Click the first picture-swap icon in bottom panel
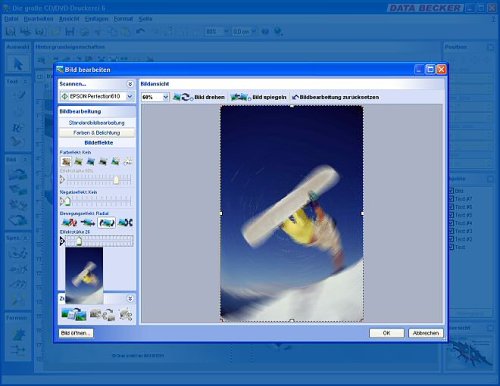This screenshot has height=386, width=500. (74, 314)
